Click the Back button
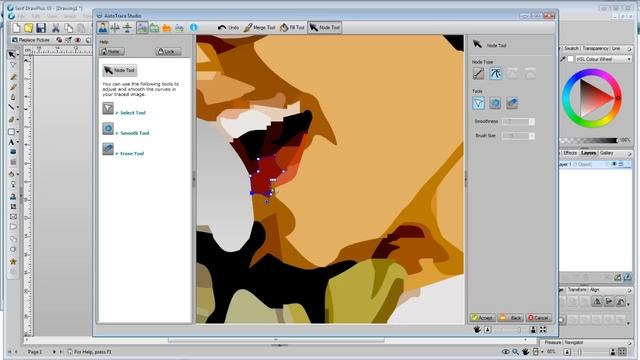Screen dimensions: 640x360 point(511,318)
